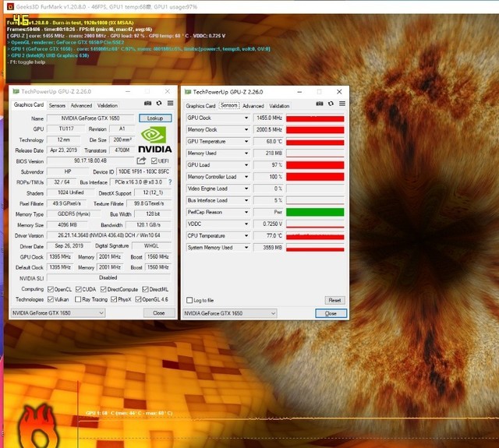Open the GPU Clock sensor dropdown
The image size is (499, 448).
[246, 118]
